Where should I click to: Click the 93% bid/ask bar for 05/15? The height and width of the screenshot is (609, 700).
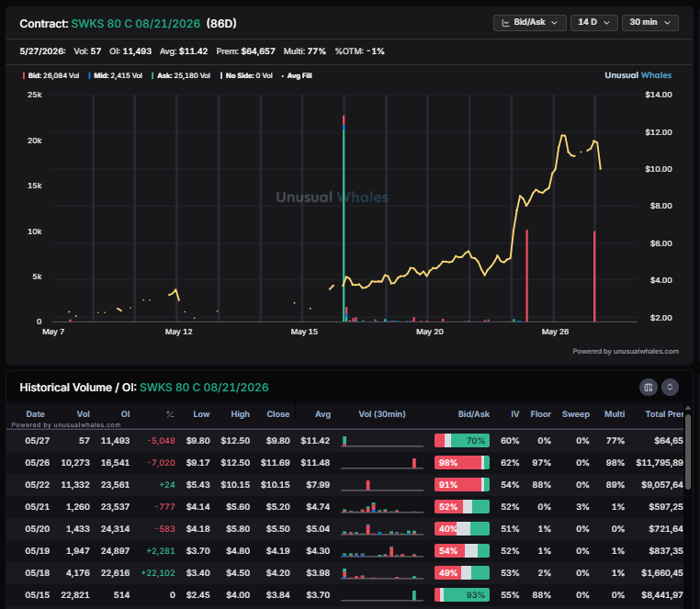[462, 594]
